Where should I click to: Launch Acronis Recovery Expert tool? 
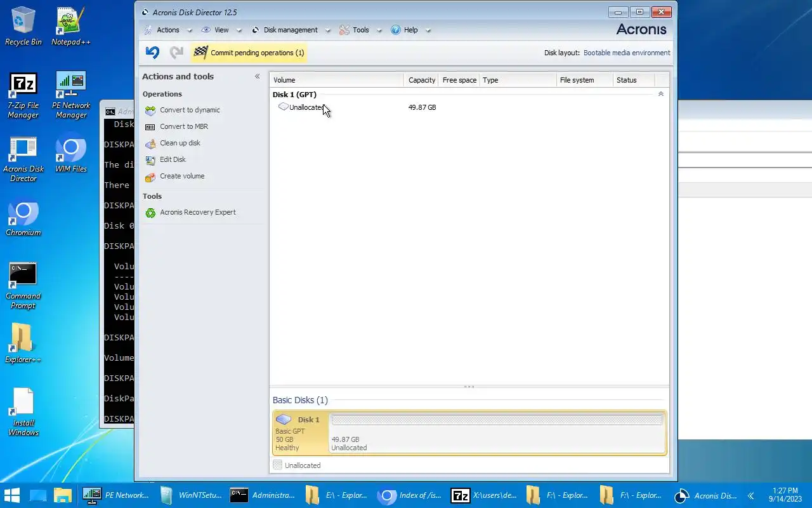(x=197, y=212)
